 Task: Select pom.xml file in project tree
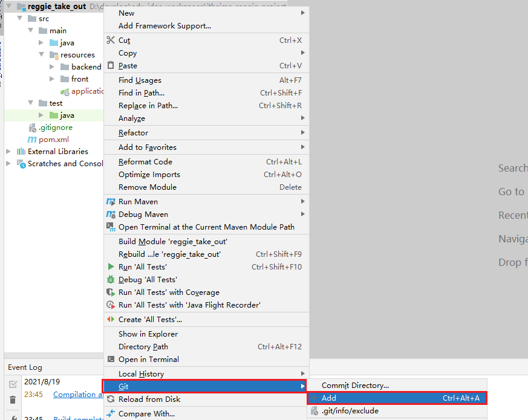[x=54, y=140]
